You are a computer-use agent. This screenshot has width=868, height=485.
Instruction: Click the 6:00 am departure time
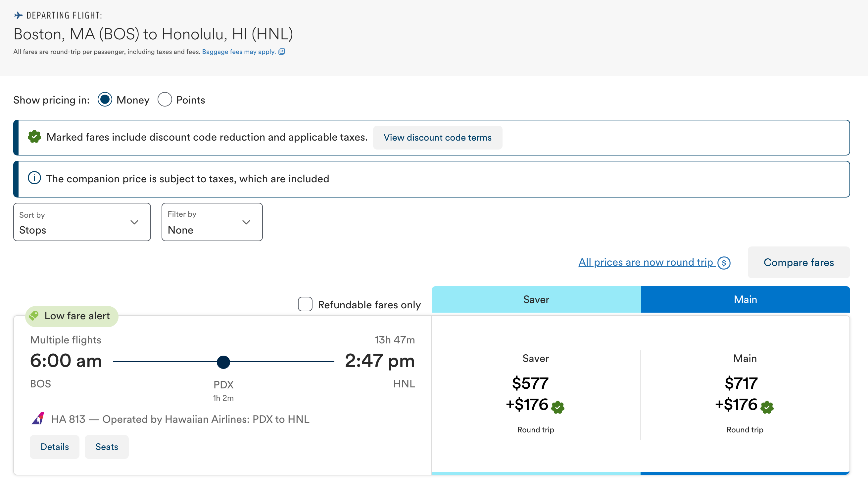click(66, 361)
